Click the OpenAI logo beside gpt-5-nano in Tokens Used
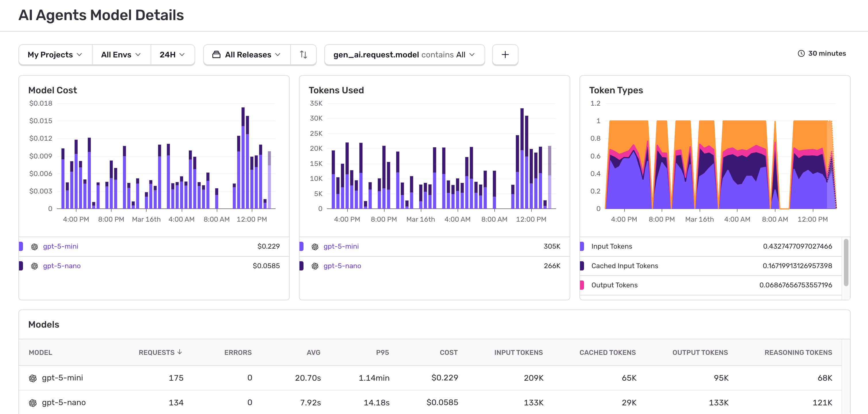Image resolution: width=868 pixels, height=414 pixels. tap(314, 266)
